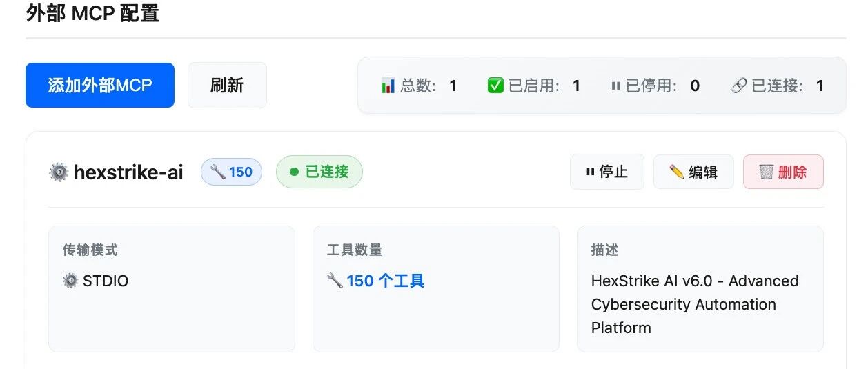Click the chain link icon by 已连接
The height and width of the screenshot is (369, 868).
739,86
